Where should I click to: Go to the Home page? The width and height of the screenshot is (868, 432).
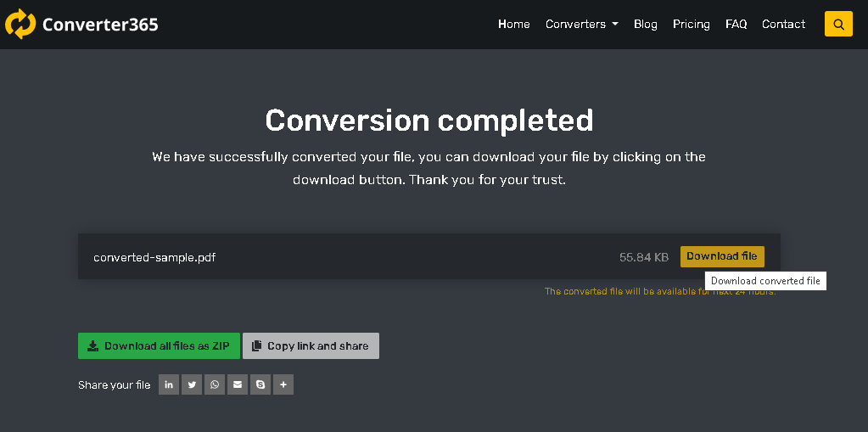click(513, 24)
